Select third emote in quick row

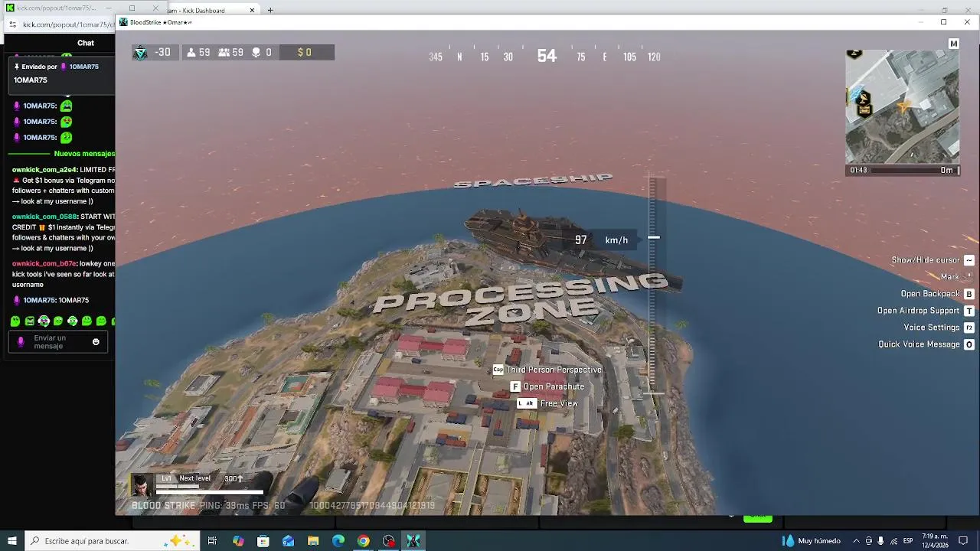pyautogui.click(x=44, y=321)
